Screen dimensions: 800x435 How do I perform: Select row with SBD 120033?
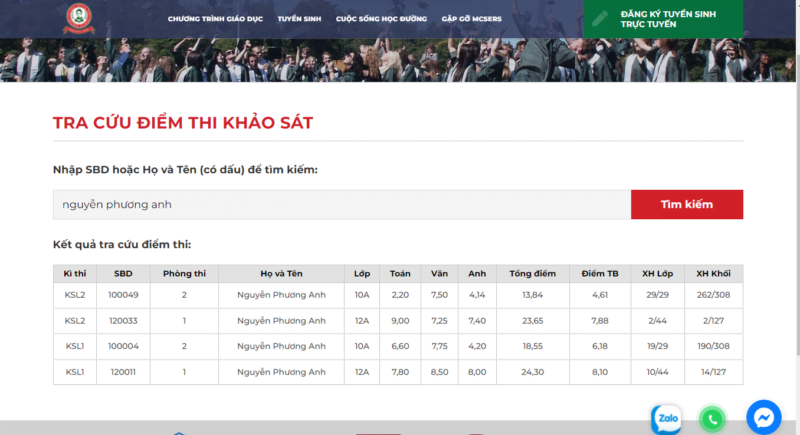[x=123, y=321]
